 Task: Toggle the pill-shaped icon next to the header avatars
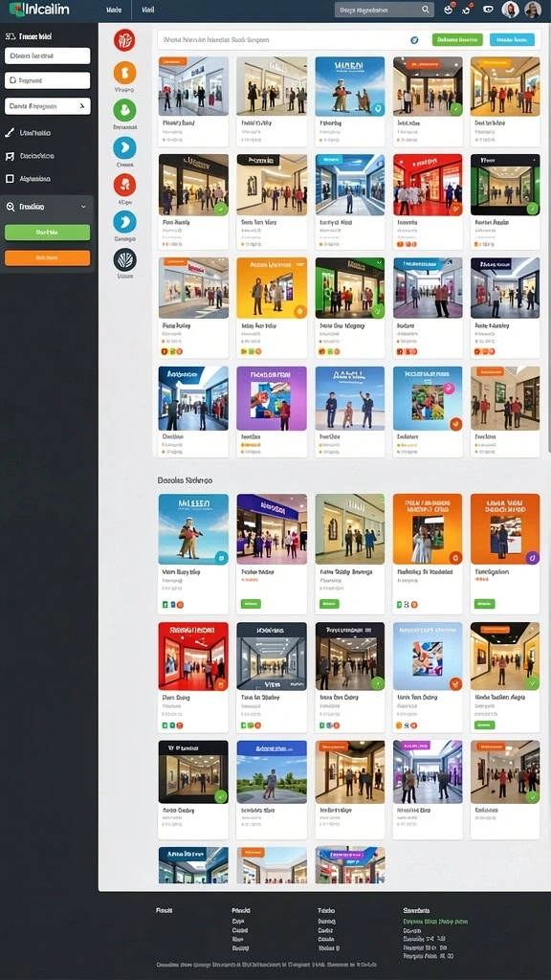point(489,10)
